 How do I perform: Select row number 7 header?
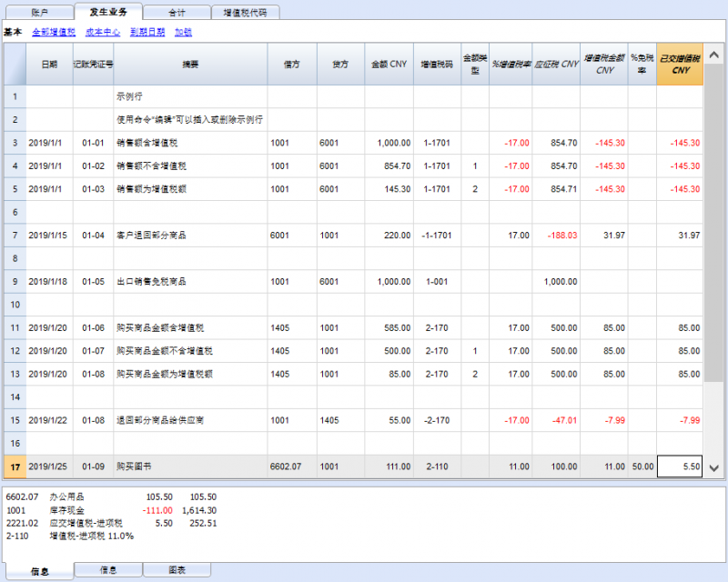pyautogui.click(x=15, y=236)
